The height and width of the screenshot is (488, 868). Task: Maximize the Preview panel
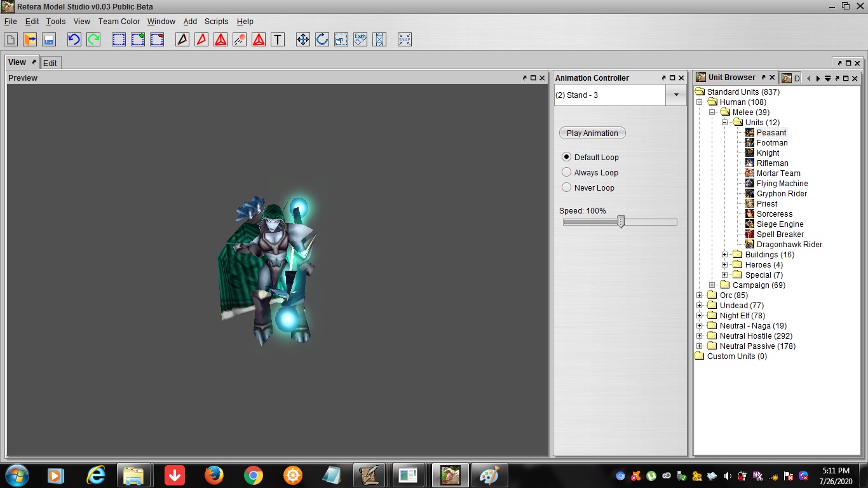tap(533, 78)
